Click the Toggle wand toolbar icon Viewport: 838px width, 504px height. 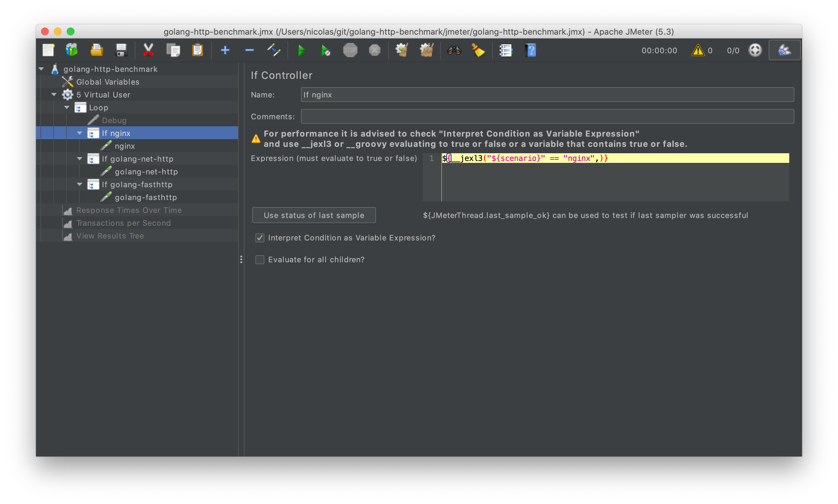tap(274, 51)
